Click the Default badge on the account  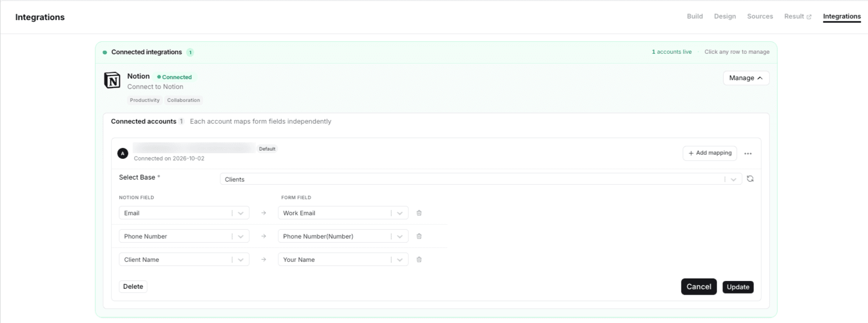(267, 149)
